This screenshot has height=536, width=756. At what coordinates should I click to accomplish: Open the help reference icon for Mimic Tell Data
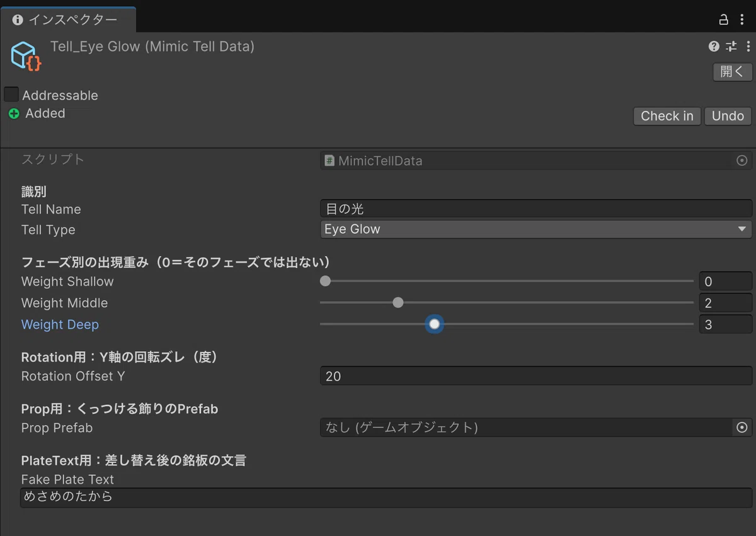pos(714,46)
